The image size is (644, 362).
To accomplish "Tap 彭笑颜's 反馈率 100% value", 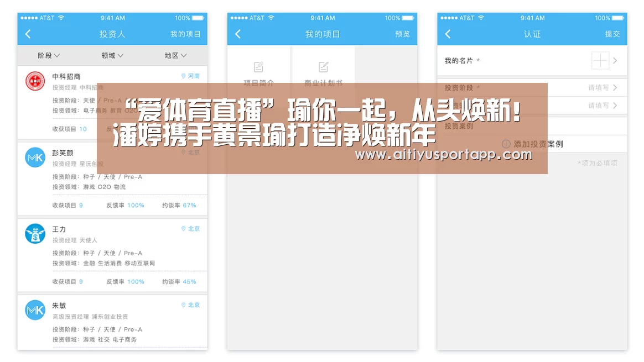I will (x=136, y=205).
